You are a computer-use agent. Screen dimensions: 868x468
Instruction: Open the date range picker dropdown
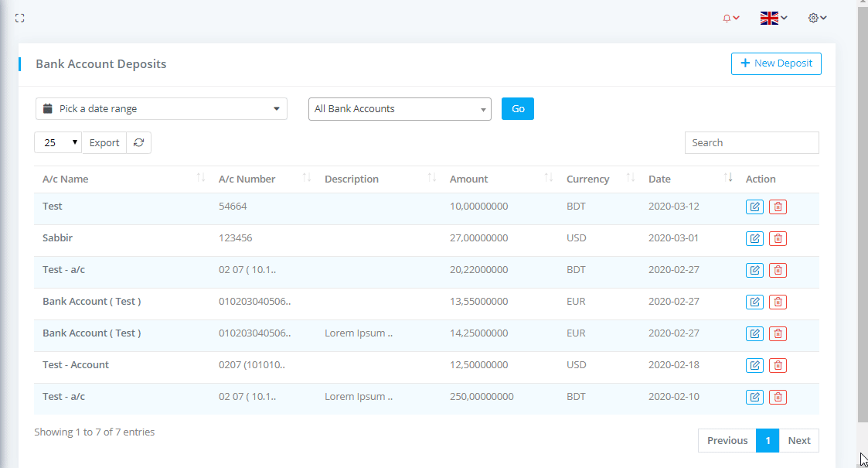tap(162, 109)
